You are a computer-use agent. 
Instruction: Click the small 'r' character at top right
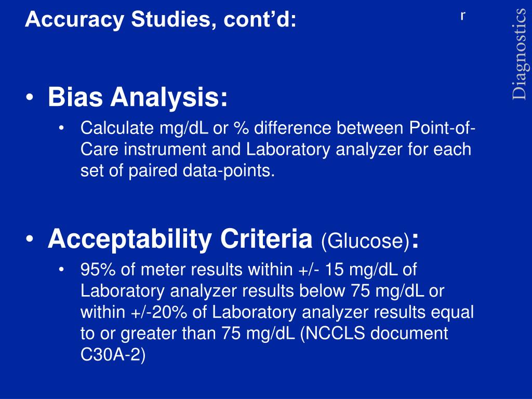click(463, 16)
